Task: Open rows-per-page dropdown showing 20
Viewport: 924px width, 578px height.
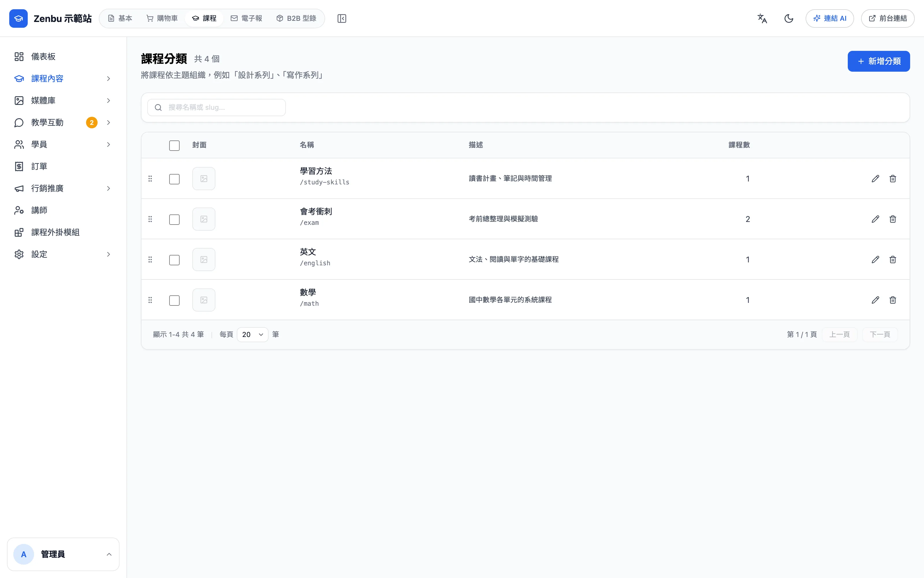Action: pyautogui.click(x=252, y=334)
